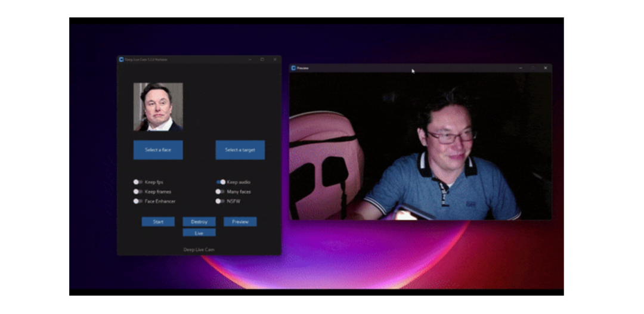Click the Preview window title bar icon
The width and height of the screenshot is (644, 314).
[x=293, y=69]
